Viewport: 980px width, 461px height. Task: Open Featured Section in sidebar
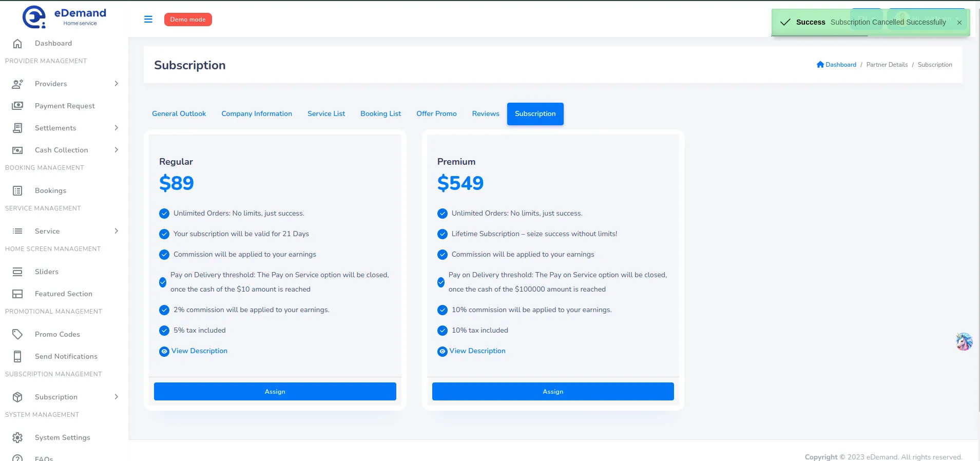(x=64, y=294)
